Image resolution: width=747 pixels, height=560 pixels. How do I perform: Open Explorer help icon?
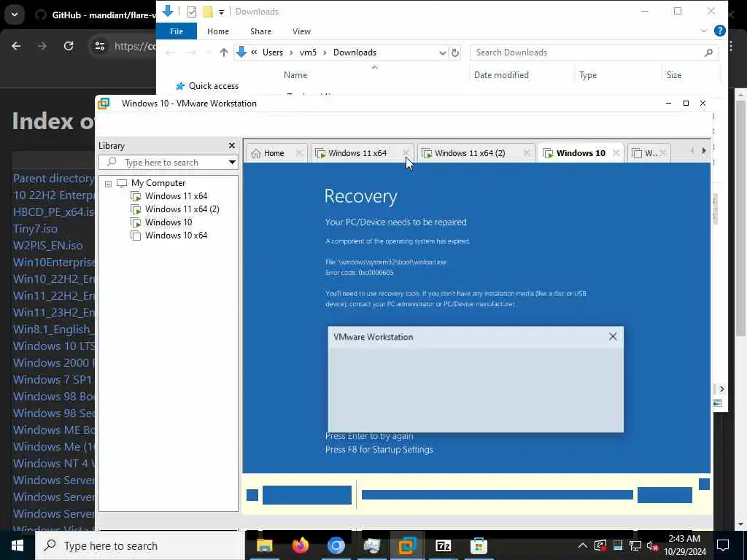click(x=720, y=31)
